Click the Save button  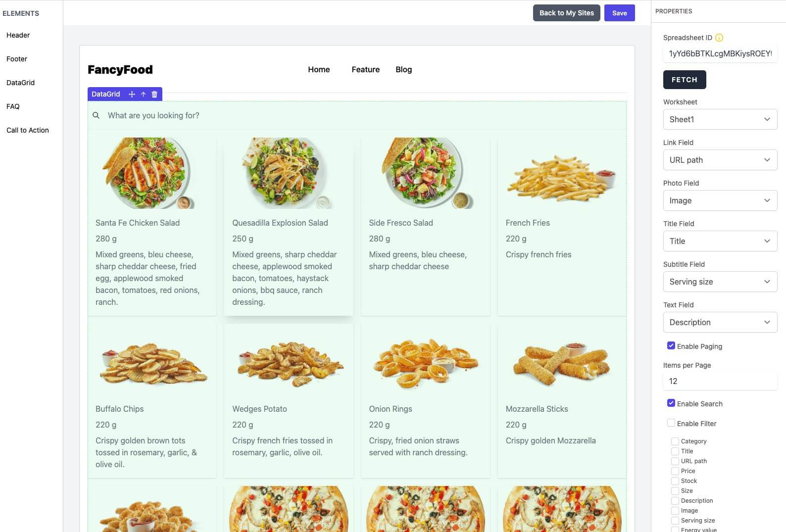[x=619, y=13]
